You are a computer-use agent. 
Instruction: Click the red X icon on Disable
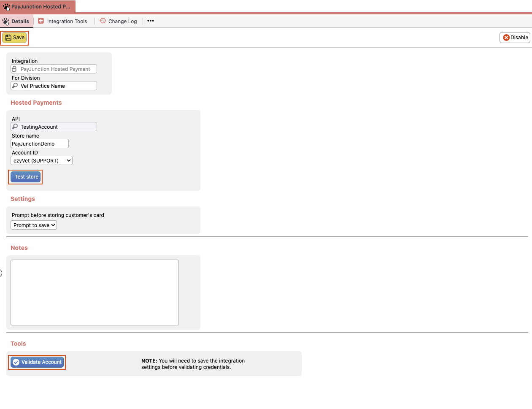pos(506,38)
